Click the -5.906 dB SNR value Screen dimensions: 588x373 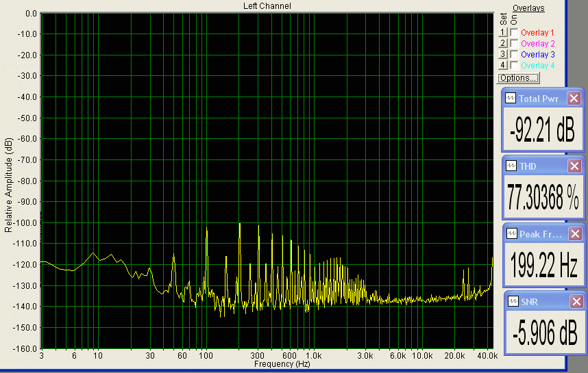click(x=545, y=333)
